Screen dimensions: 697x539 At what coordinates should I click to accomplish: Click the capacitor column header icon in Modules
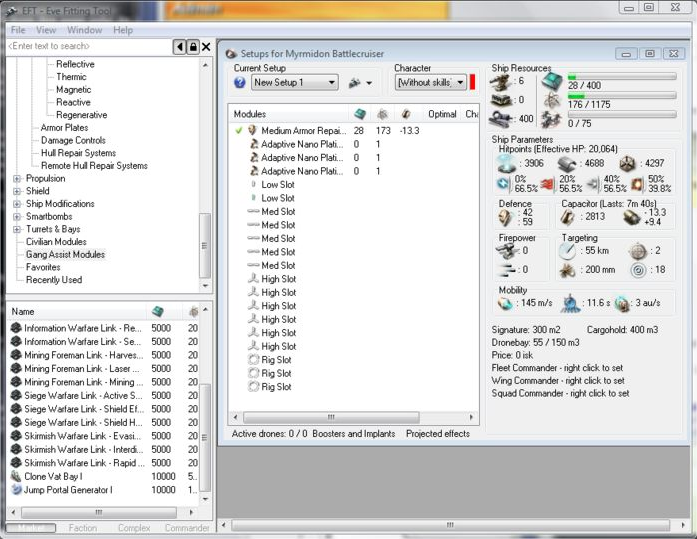[x=405, y=114]
